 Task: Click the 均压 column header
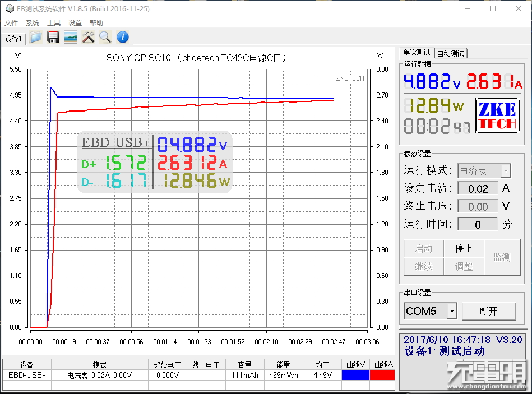pyautogui.click(x=322, y=365)
